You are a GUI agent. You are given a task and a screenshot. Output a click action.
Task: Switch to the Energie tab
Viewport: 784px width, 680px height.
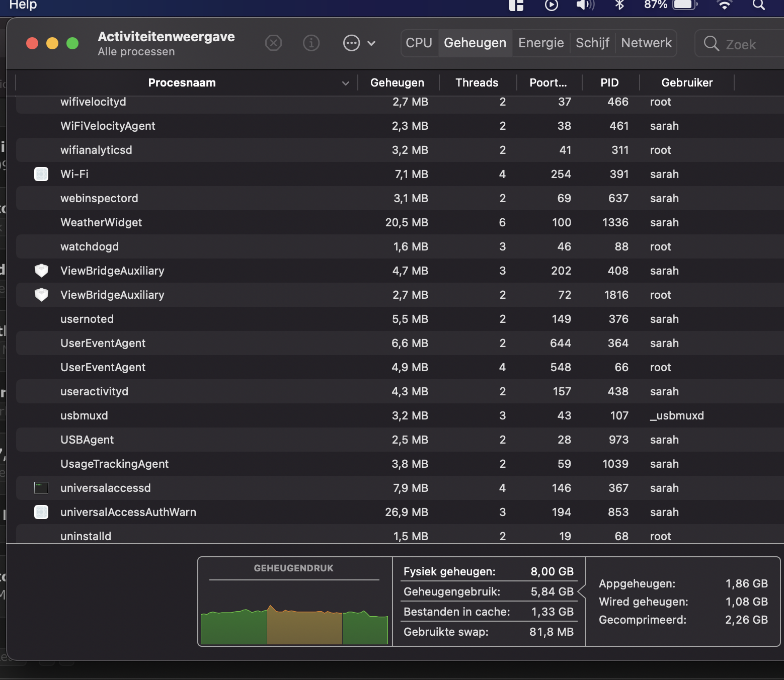541,43
